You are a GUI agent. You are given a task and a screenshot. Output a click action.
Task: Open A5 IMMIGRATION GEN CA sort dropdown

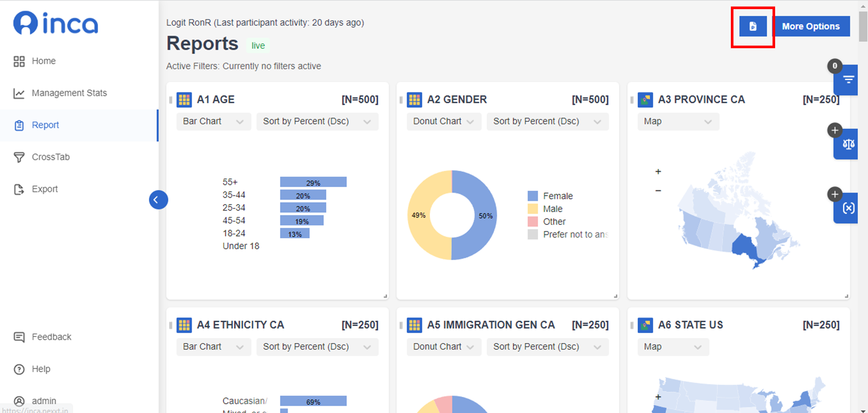[548, 347]
